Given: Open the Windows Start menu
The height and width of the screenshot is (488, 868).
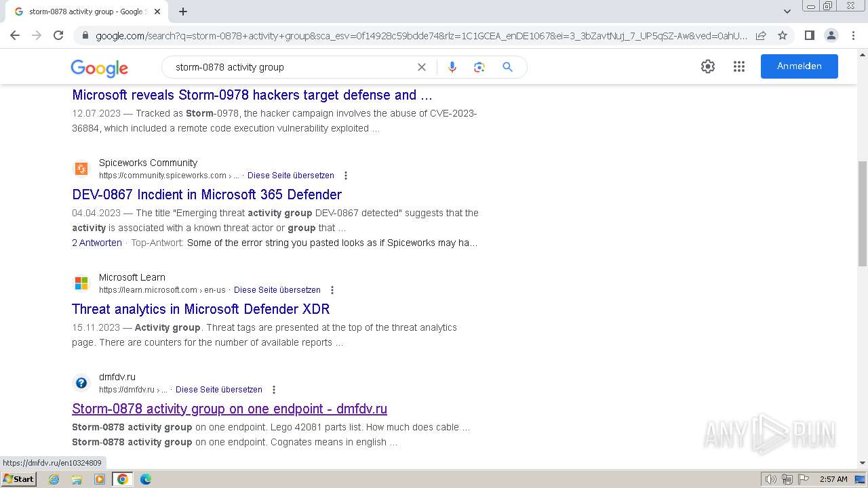Looking at the screenshot, I should (x=19, y=479).
